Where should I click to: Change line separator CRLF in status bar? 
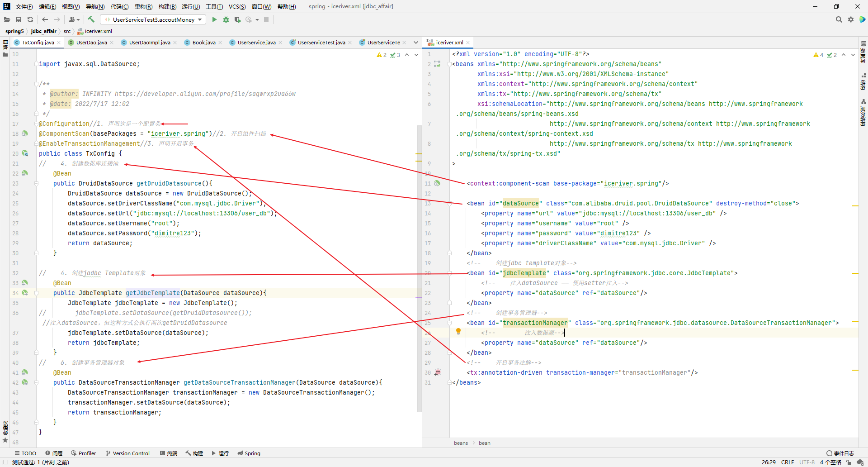point(788,462)
